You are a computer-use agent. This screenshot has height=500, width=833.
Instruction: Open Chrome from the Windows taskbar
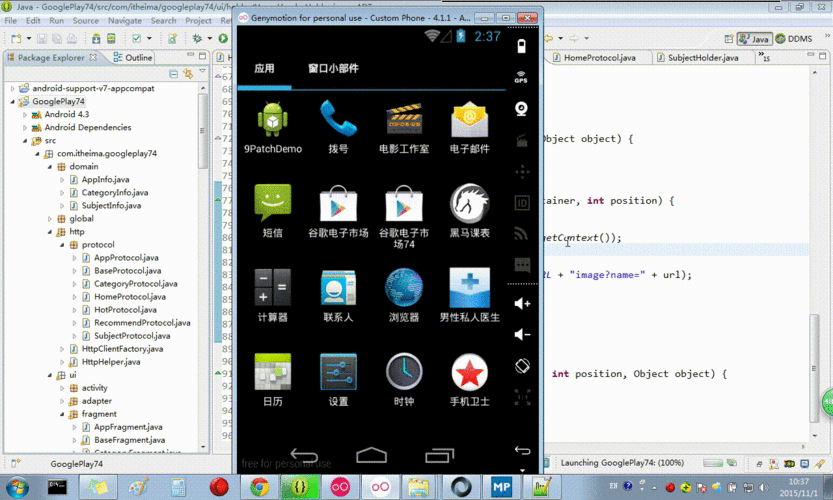pos(260,486)
